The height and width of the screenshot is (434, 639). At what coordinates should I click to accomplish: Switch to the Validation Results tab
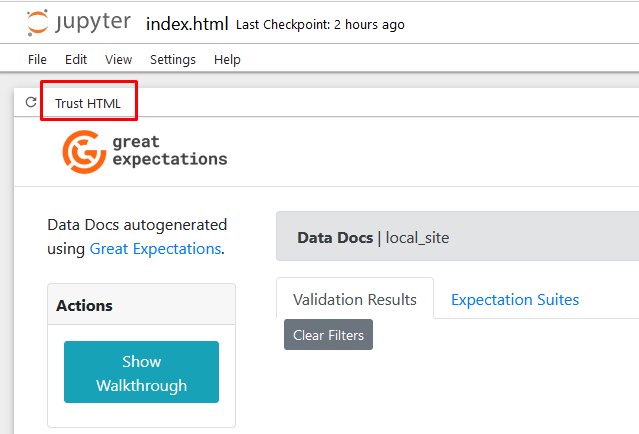tap(354, 299)
